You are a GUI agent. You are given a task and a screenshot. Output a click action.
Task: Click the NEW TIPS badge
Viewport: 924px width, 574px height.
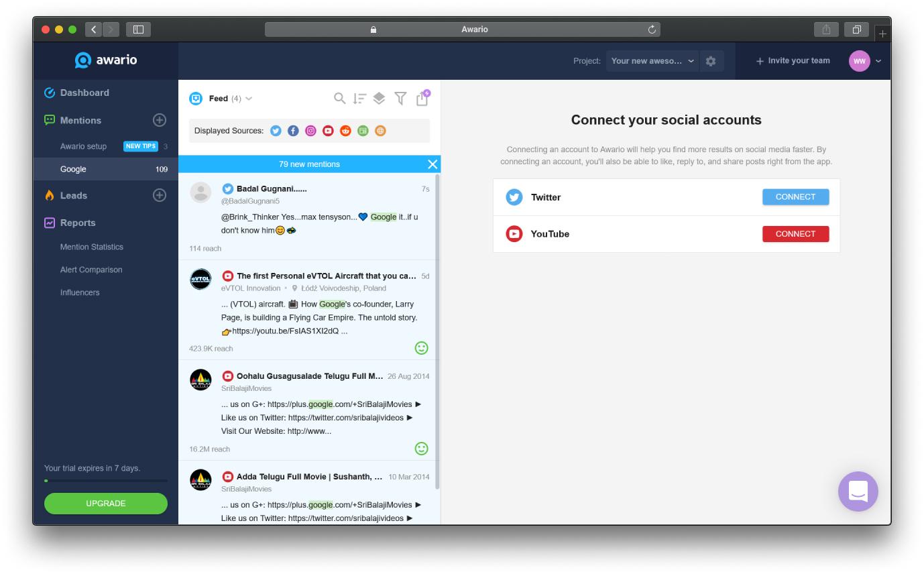141,146
